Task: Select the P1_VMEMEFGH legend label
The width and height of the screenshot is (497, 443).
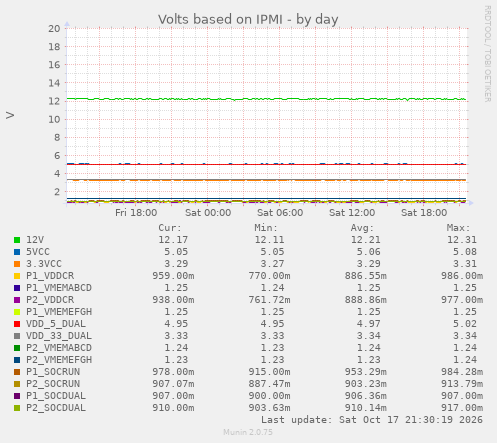Action: click(x=59, y=312)
